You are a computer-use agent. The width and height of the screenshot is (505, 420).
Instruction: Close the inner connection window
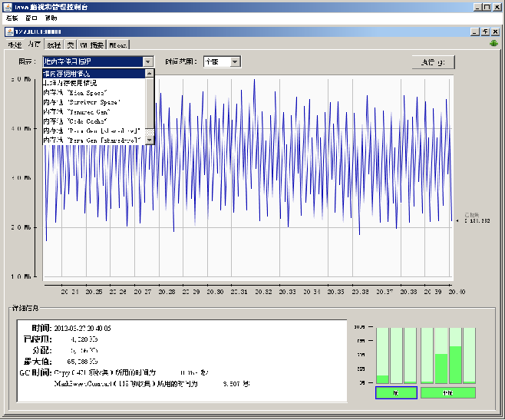(x=496, y=31)
